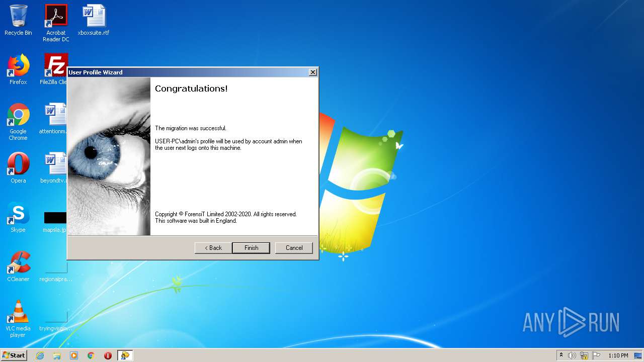Open the beyondtv document icon on the desktop
The width and height of the screenshot is (644, 362).
point(54,168)
